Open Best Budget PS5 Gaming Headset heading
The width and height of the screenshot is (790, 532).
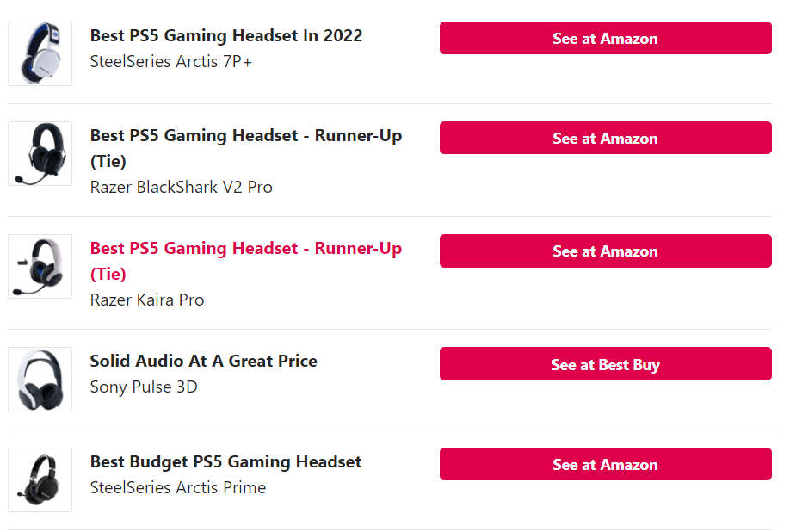click(225, 462)
